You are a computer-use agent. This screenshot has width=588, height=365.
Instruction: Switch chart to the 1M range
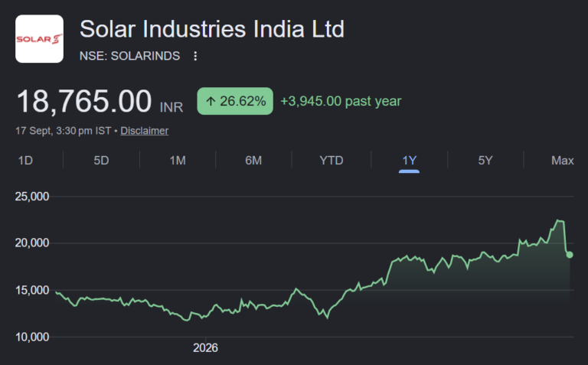178,161
